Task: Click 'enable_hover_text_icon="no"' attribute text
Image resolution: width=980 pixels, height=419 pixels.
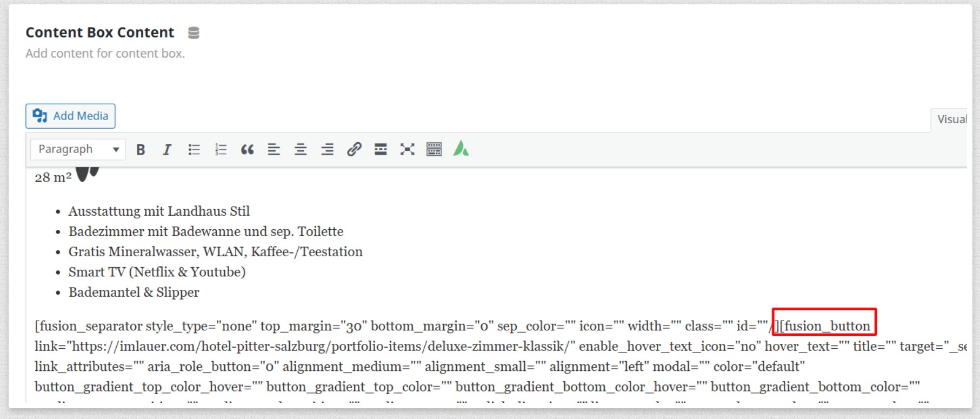Action: pyautogui.click(x=670, y=347)
